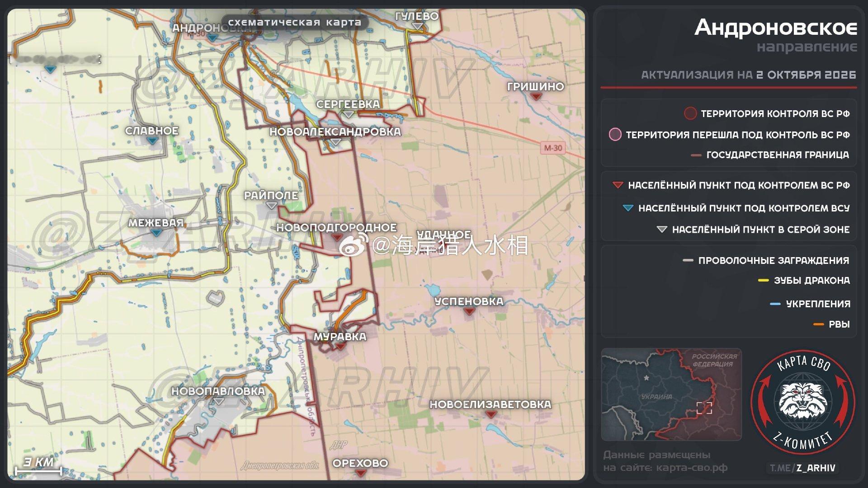
Task: Click the Удачное town label
Action: tap(443, 235)
